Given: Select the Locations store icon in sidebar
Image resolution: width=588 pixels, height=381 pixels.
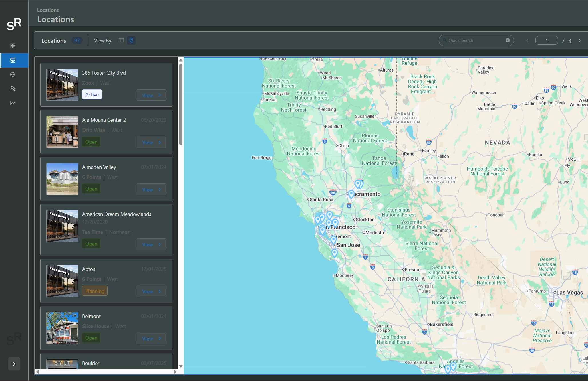Looking at the screenshot, I should 13,60.
